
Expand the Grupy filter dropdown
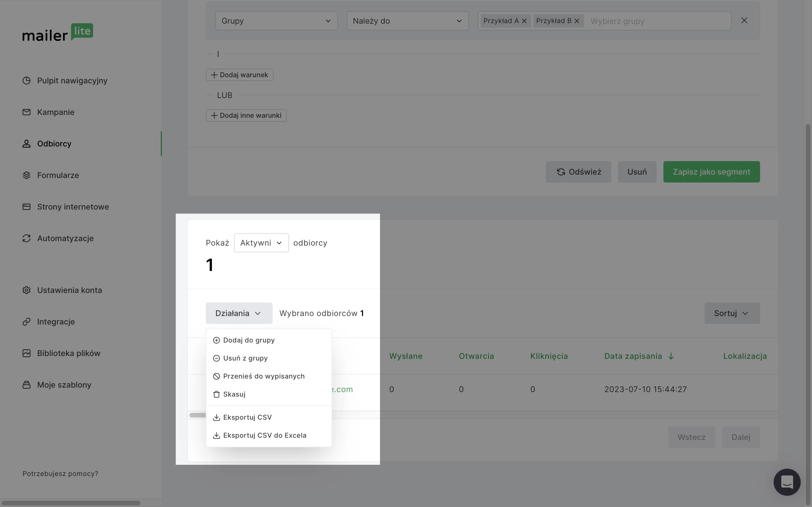(276, 21)
